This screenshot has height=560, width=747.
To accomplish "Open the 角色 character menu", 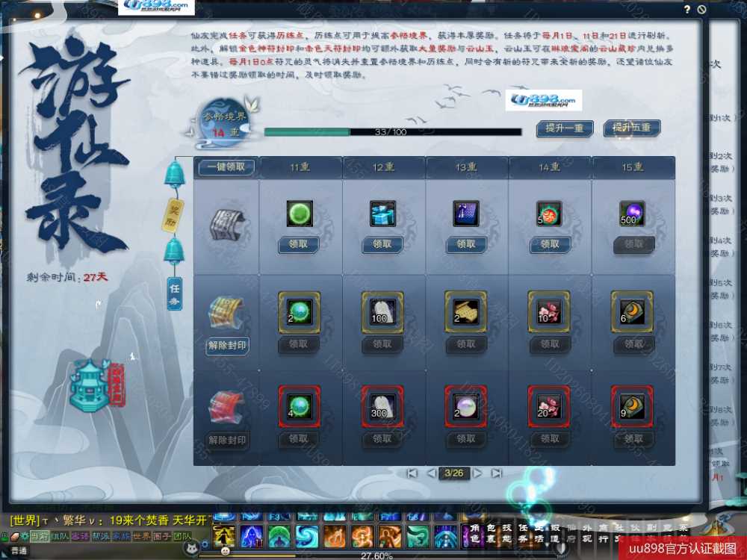I will tap(475, 533).
